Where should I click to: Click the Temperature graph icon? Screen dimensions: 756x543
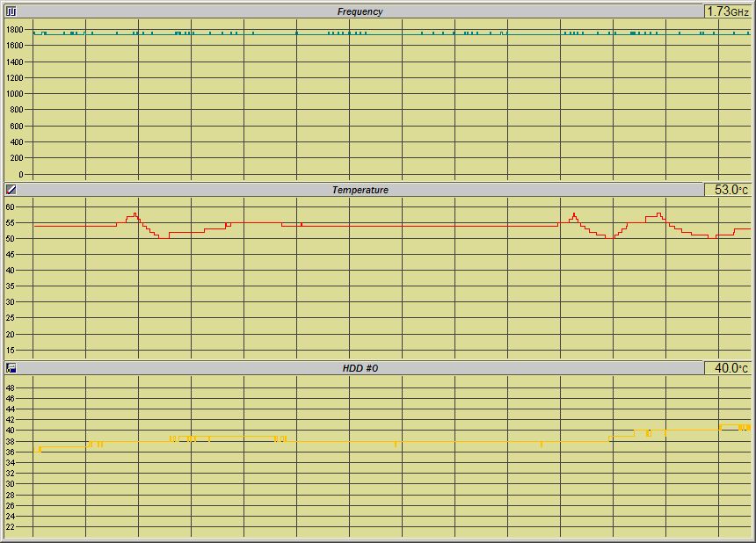[11, 190]
